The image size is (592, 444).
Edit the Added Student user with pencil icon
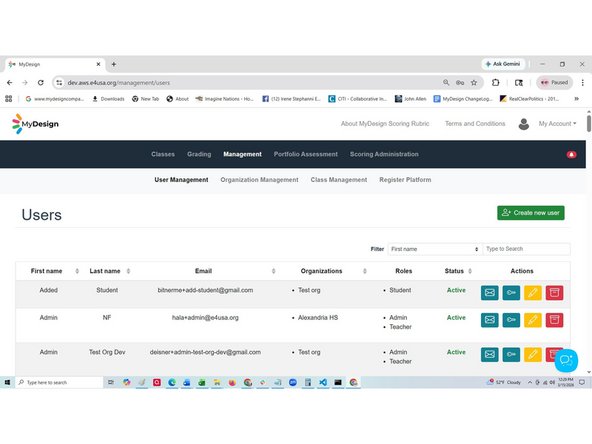pyautogui.click(x=533, y=293)
